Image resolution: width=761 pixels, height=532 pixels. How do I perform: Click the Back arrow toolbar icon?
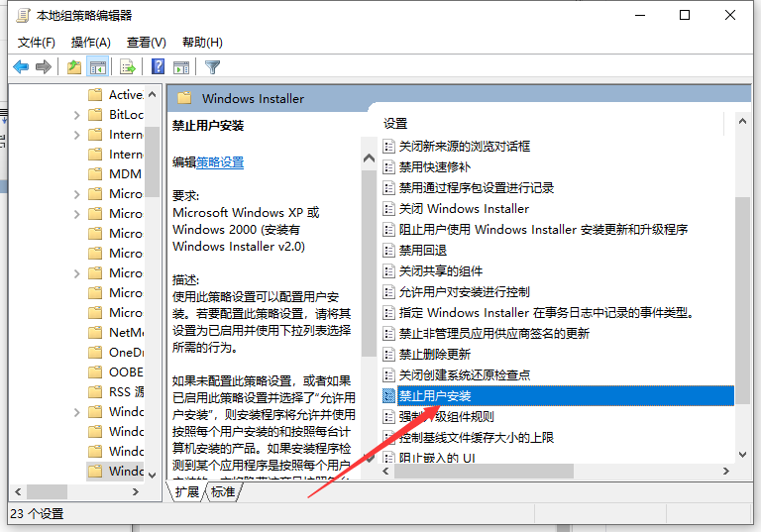pos(21,67)
